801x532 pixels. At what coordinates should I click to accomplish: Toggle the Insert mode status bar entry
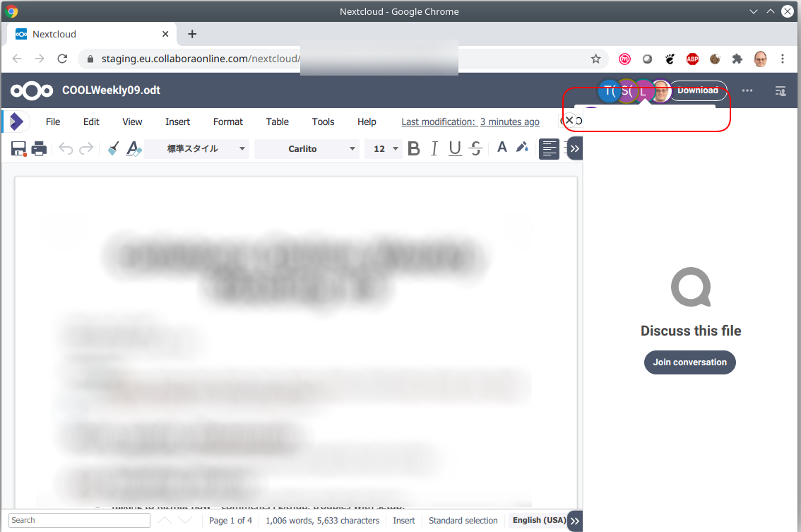coord(403,520)
